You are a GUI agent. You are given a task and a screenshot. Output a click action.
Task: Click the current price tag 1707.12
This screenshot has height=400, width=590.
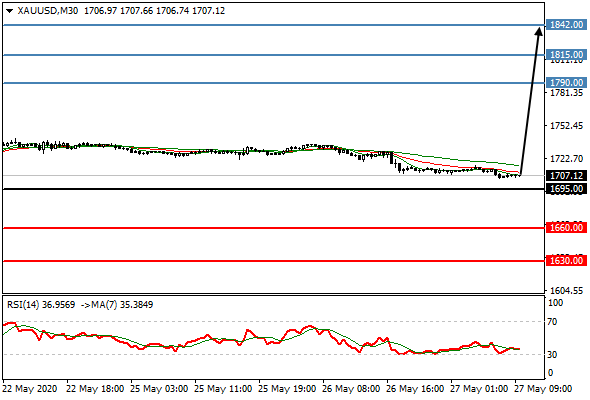point(566,175)
